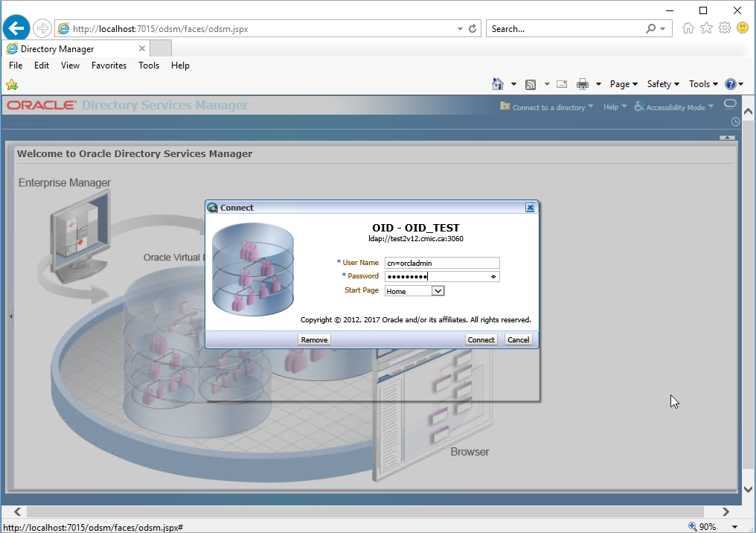Click the smiley feedback icon
Screen dimensions: 756x533
coord(743,28)
